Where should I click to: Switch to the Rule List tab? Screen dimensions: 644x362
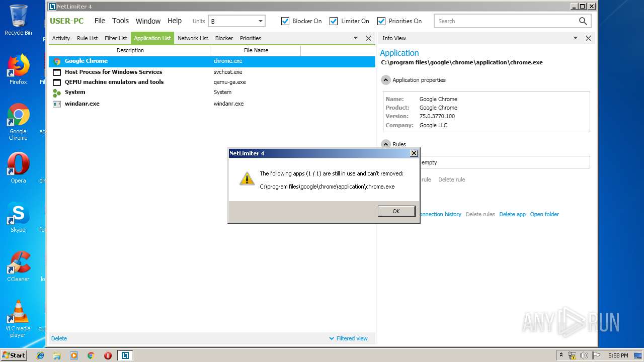[x=88, y=38]
